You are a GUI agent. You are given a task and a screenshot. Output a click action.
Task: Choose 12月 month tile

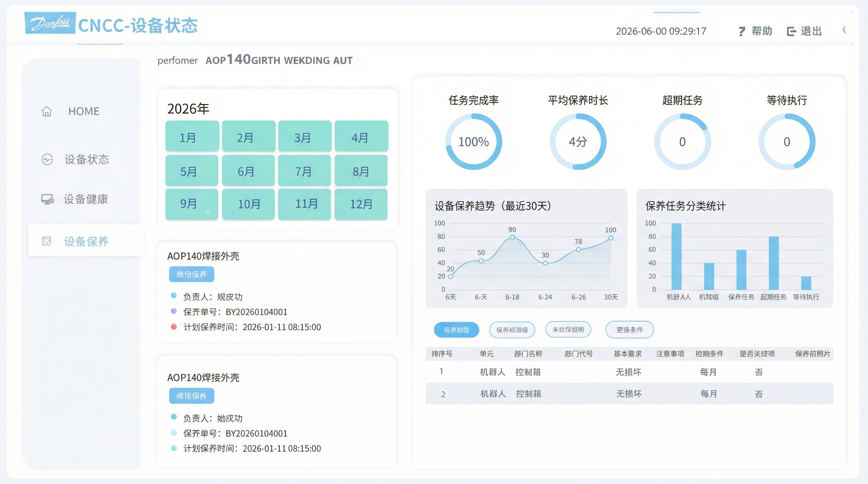click(361, 204)
